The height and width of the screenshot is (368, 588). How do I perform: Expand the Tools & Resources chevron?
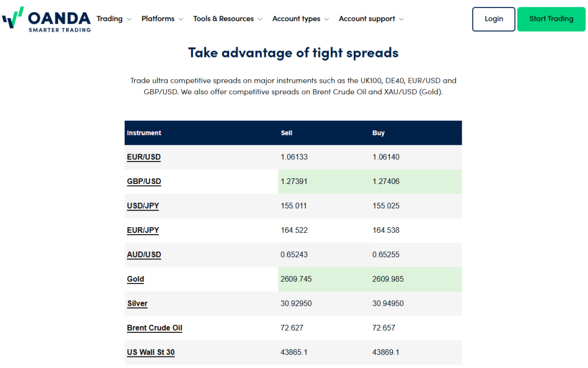click(x=260, y=19)
